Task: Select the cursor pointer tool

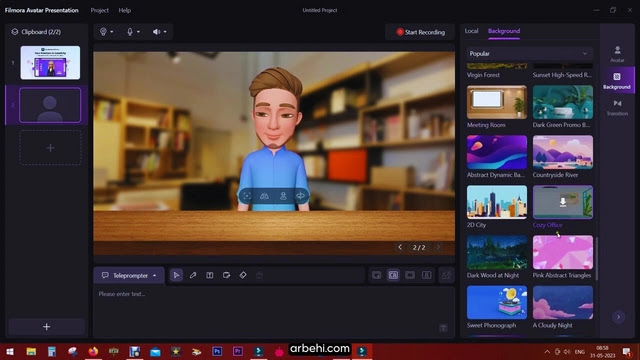Action: tap(176, 275)
